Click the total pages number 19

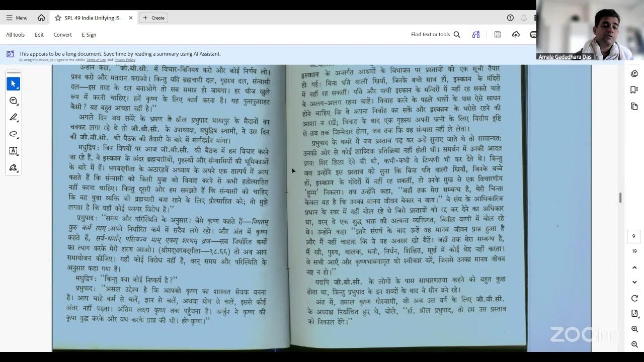(x=634, y=251)
